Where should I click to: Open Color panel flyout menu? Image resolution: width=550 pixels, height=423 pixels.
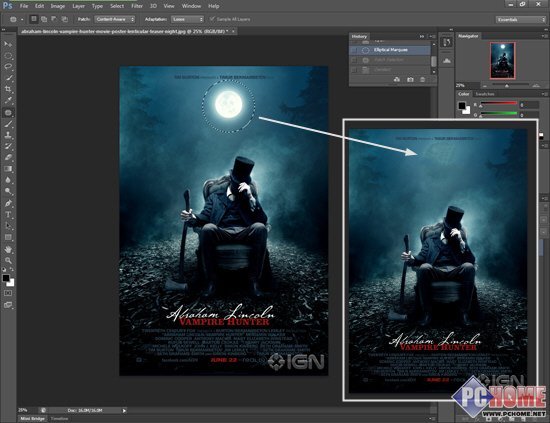(x=544, y=94)
